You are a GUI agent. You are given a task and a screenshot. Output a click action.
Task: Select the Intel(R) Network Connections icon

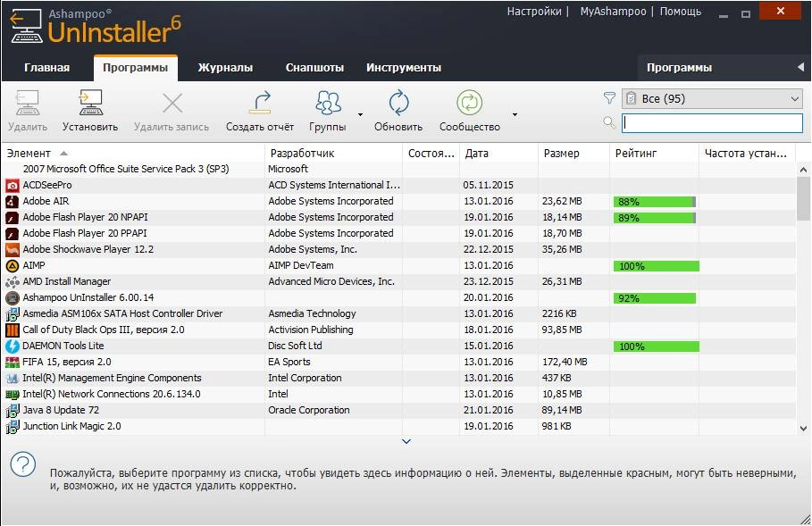[x=12, y=394]
